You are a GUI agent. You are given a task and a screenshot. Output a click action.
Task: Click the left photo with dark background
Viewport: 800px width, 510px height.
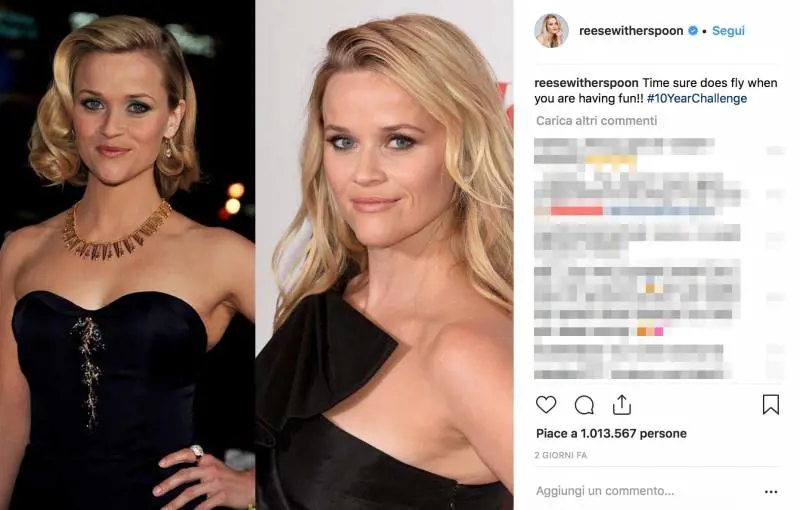click(128, 255)
